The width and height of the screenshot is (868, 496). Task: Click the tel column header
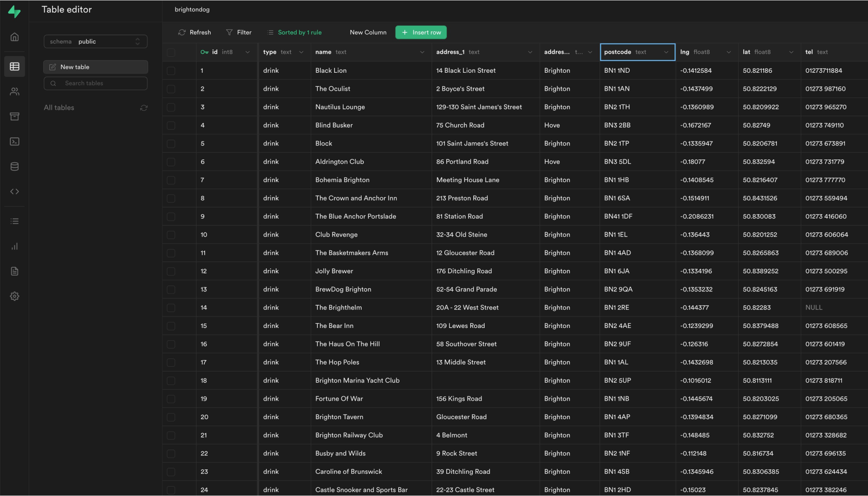[834, 52]
